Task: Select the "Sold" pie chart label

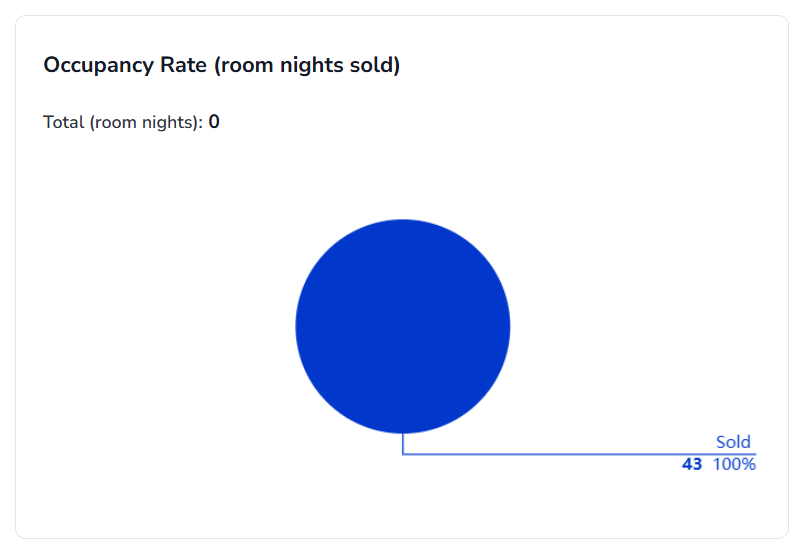Action: click(732, 442)
